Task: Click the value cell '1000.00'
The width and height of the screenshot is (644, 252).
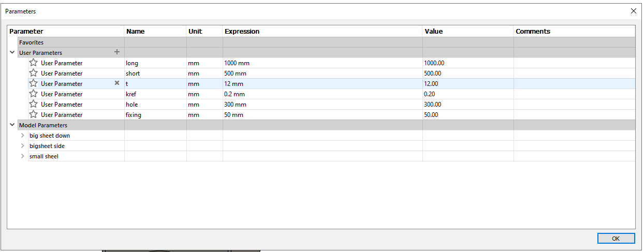Action: coord(468,63)
